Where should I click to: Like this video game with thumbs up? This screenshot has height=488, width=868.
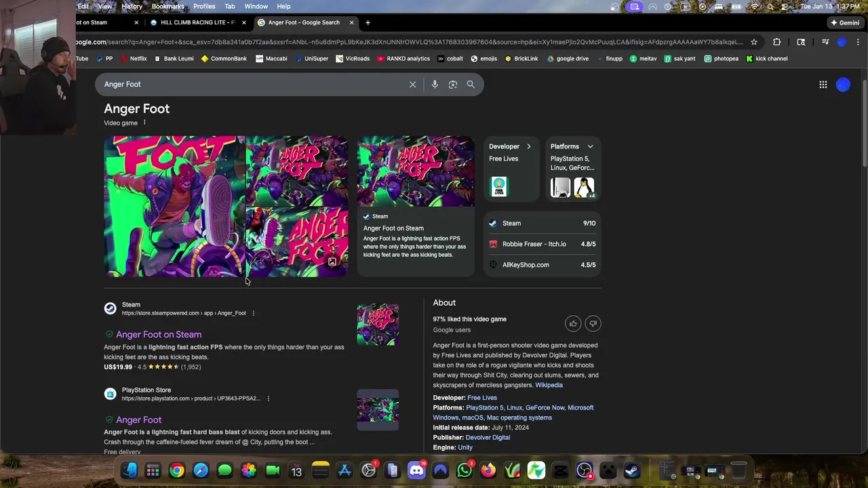[x=573, y=324]
